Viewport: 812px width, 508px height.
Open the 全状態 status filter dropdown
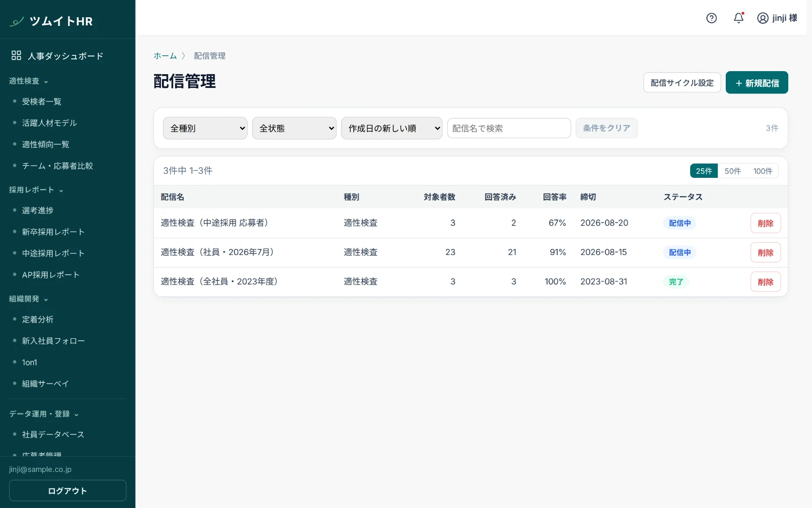coord(294,128)
